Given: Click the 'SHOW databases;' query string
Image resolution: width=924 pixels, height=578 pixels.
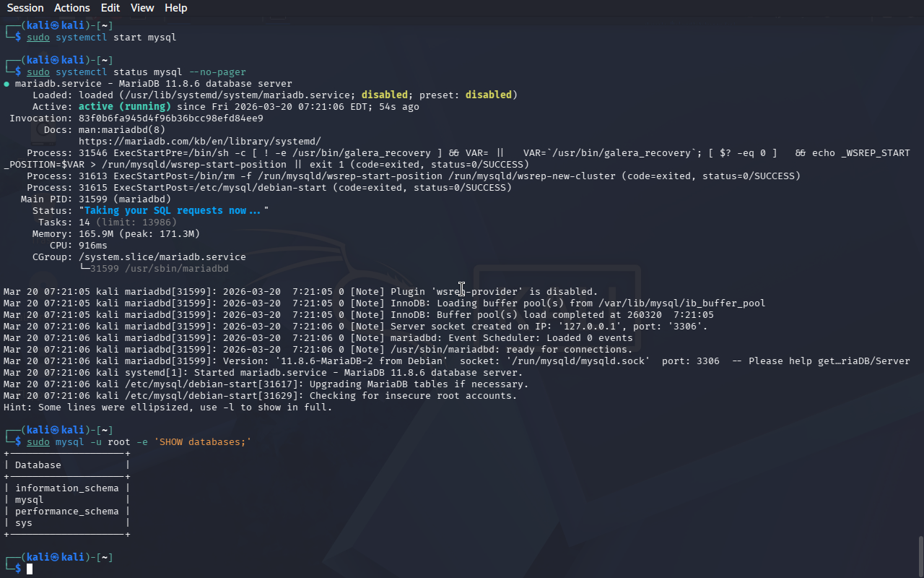Looking at the screenshot, I should (202, 442).
